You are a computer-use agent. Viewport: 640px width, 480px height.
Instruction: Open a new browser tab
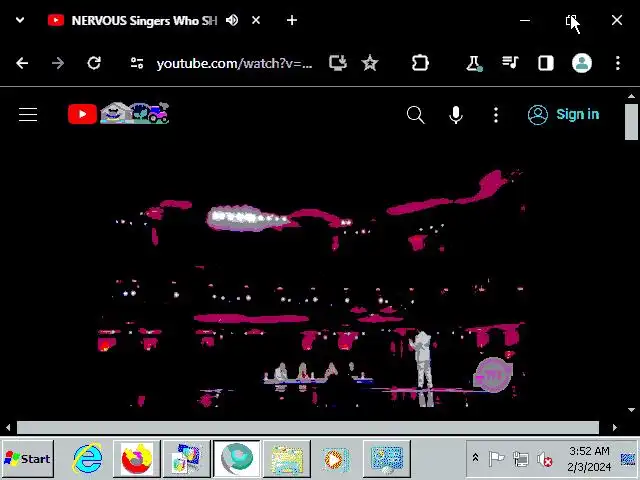point(291,20)
